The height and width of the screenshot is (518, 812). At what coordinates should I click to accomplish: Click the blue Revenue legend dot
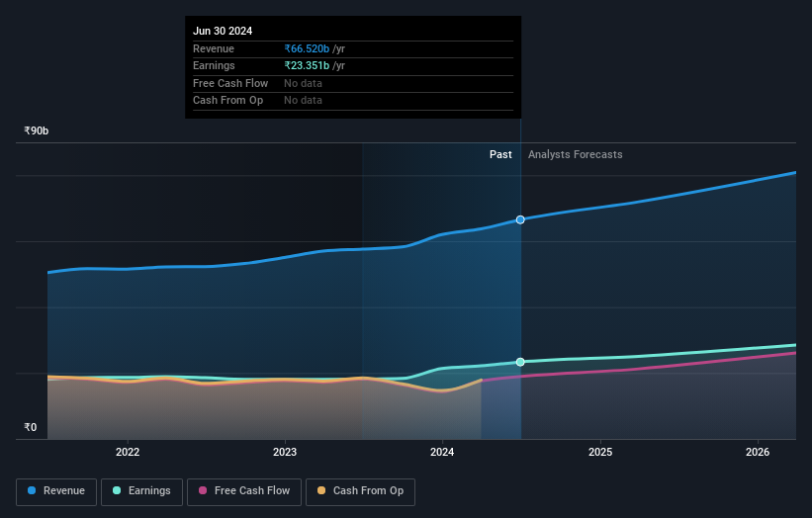point(32,490)
